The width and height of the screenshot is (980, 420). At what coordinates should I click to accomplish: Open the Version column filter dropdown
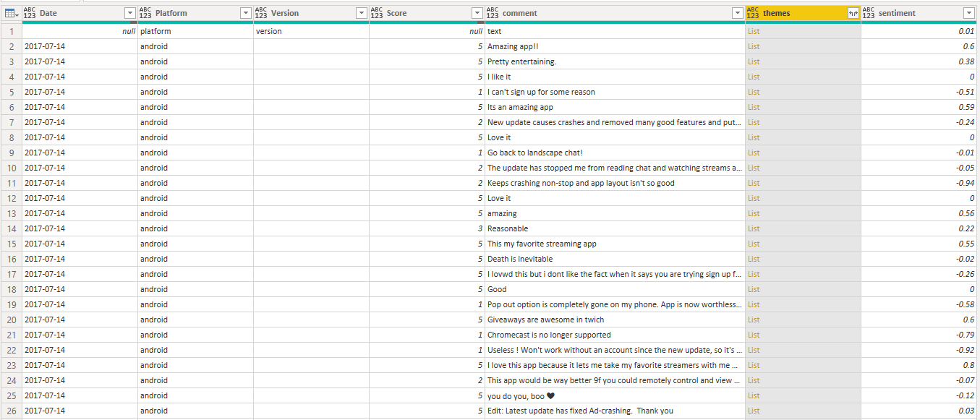(362, 13)
